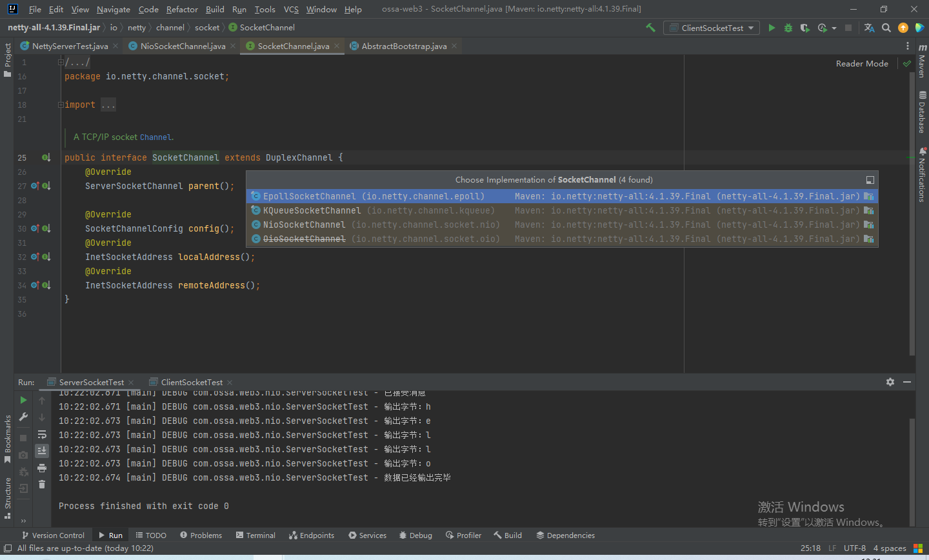Run ClientSocketTest with the green play icon

tap(772, 28)
